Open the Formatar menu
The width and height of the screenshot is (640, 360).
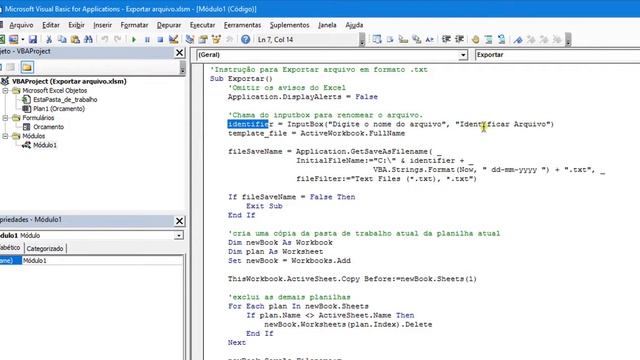tap(134, 25)
